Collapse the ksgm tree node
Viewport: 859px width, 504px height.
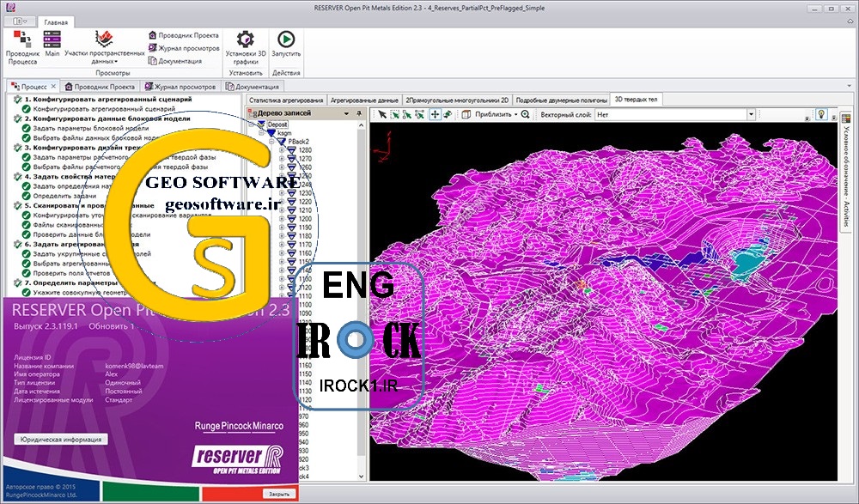pos(262,133)
